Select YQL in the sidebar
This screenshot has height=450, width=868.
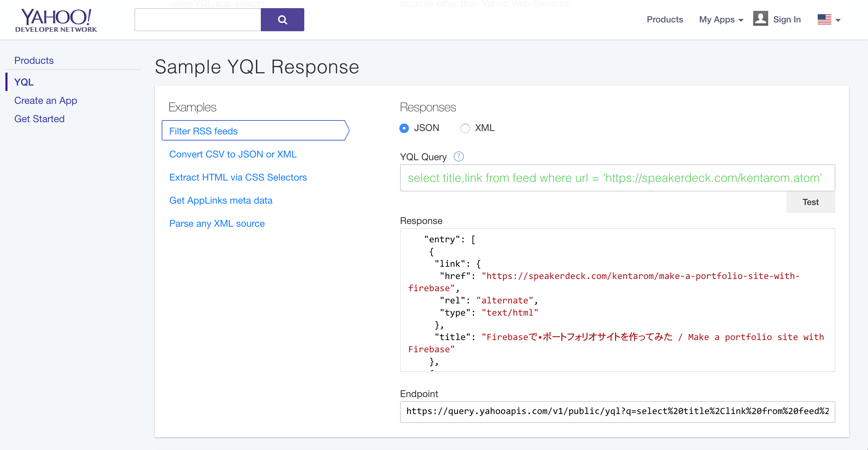24,82
